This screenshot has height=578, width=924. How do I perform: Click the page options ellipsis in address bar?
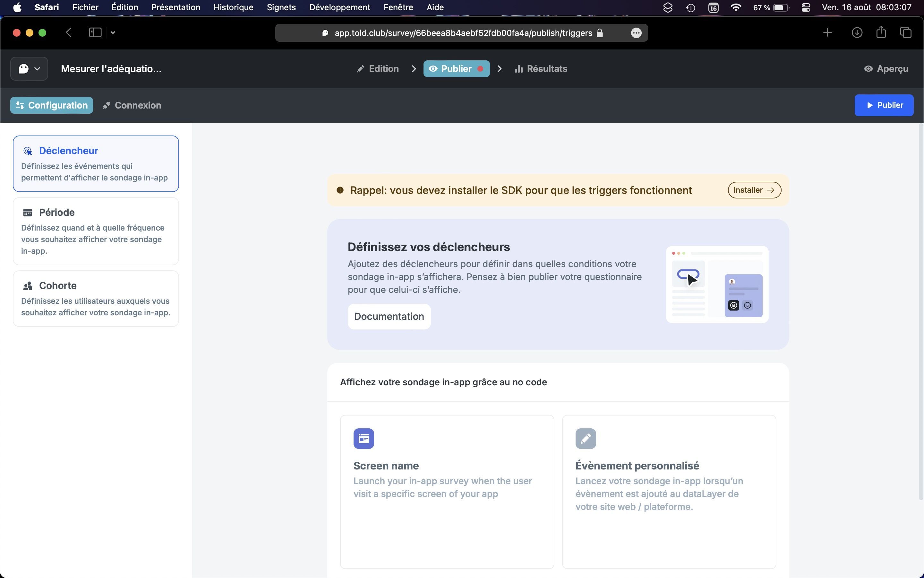(x=636, y=33)
